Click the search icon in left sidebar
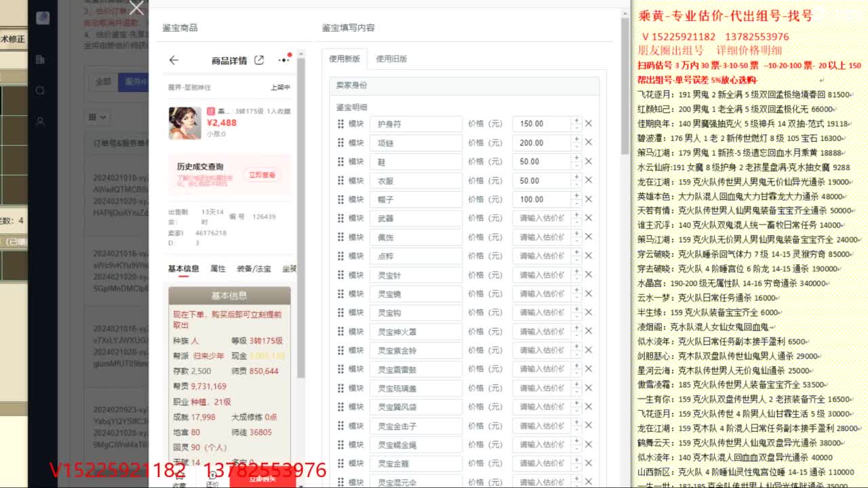The height and width of the screenshot is (488, 868). pos(40,90)
